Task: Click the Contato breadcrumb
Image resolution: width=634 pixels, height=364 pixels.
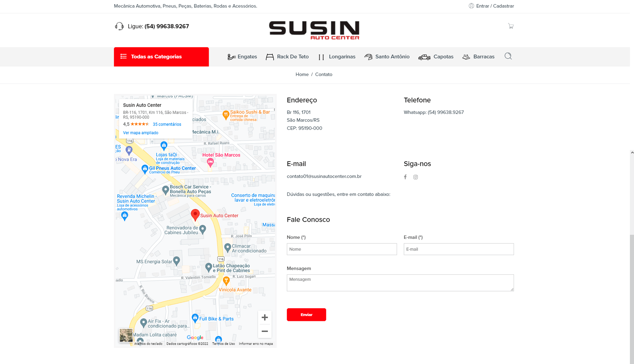Action: pyautogui.click(x=324, y=74)
